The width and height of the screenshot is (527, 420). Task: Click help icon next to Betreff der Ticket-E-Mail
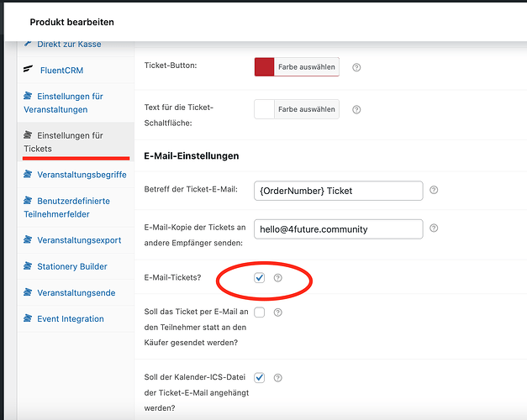(434, 191)
